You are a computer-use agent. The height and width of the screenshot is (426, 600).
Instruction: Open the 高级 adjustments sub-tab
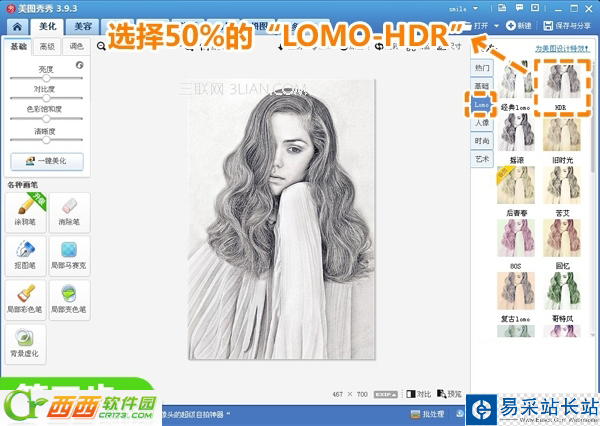click(x=47, y=47)
